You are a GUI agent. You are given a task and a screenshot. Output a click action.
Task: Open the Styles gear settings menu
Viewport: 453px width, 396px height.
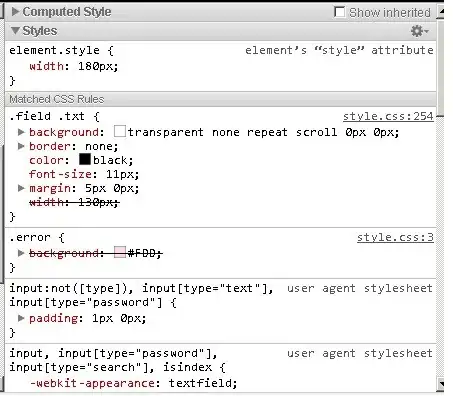pos(419,31)
